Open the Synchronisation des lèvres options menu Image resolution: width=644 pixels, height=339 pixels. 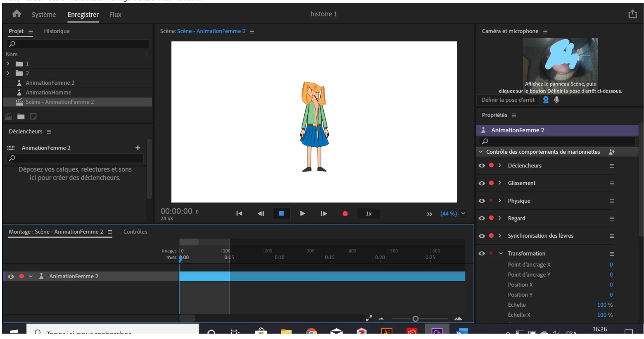pos(611,236)
